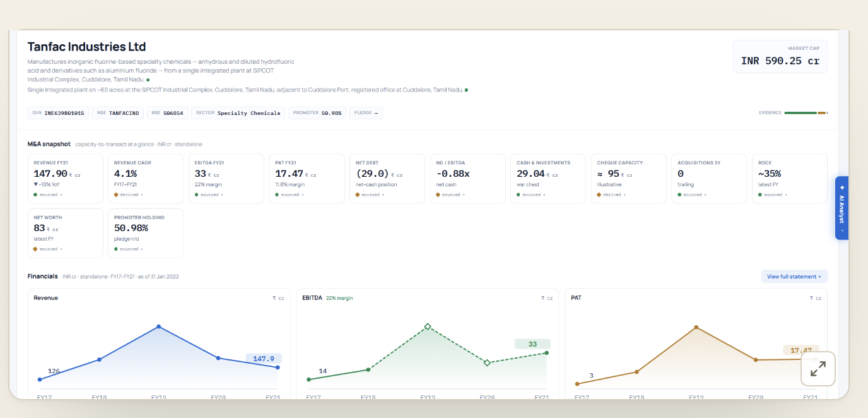Expand sourced details under Net Worth
This screenshot has height=418, width=868.
pos(49,249)
